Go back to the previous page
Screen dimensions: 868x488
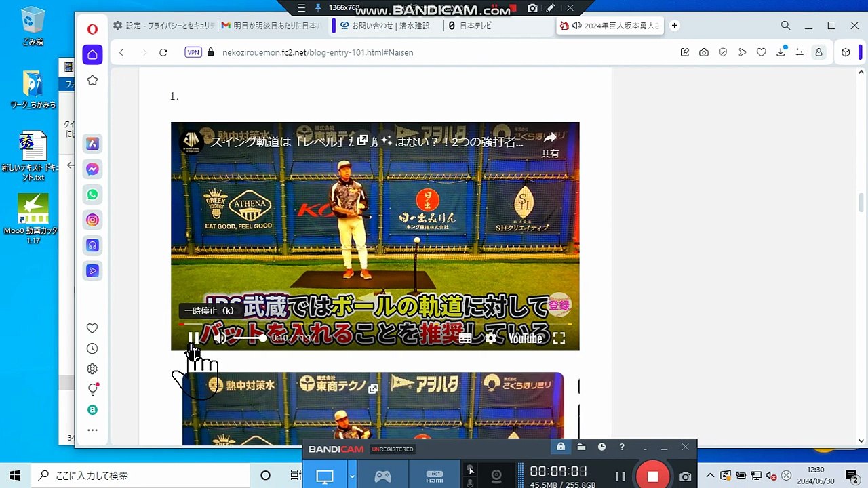click(121, 52)
